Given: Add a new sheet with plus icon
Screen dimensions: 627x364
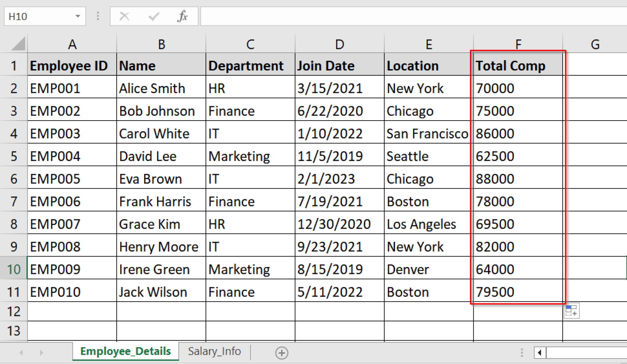Looking at the screenshot, I should 281,353.
